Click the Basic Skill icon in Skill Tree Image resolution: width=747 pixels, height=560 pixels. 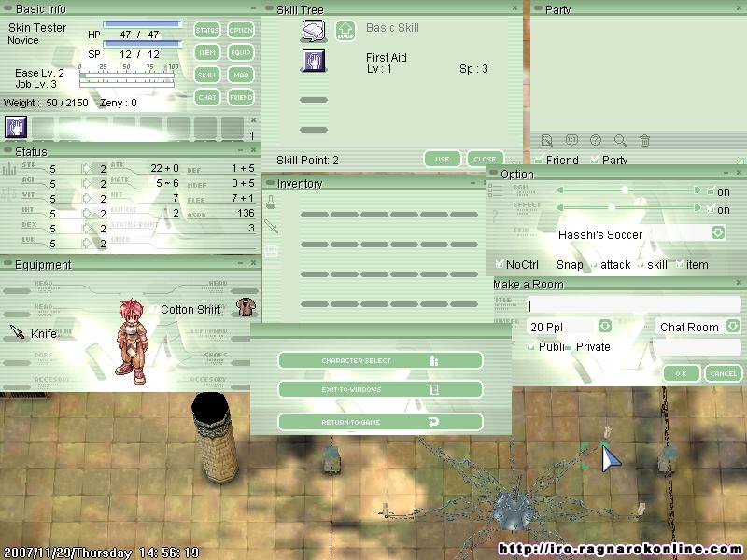(314, 31)
